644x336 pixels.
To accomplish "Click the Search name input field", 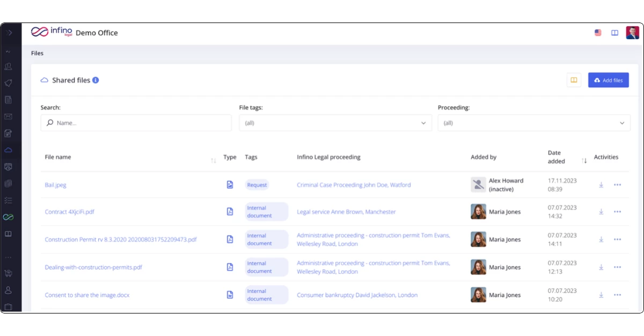I will pyautogui.click(x=136, y=123).
